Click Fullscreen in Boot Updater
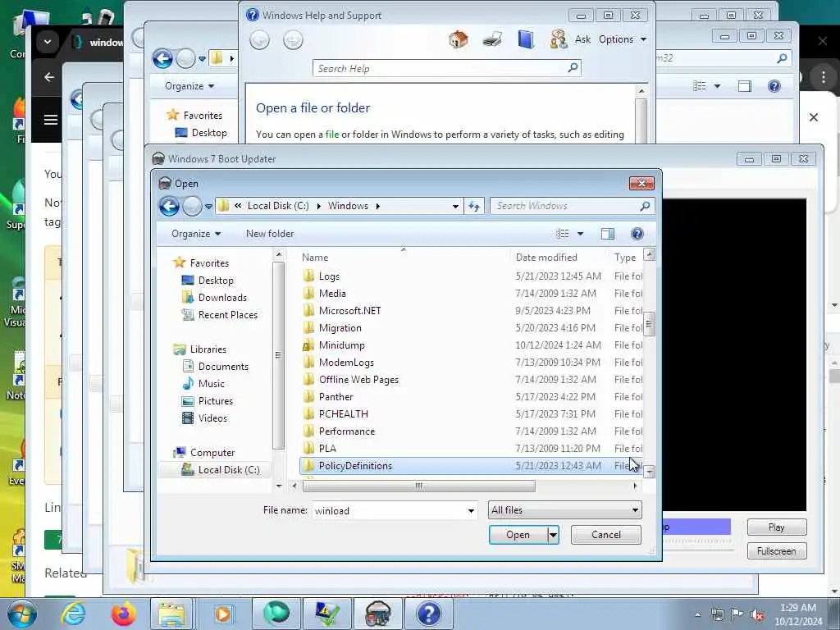This screenshot has width=840, height=630. (776, 550)
